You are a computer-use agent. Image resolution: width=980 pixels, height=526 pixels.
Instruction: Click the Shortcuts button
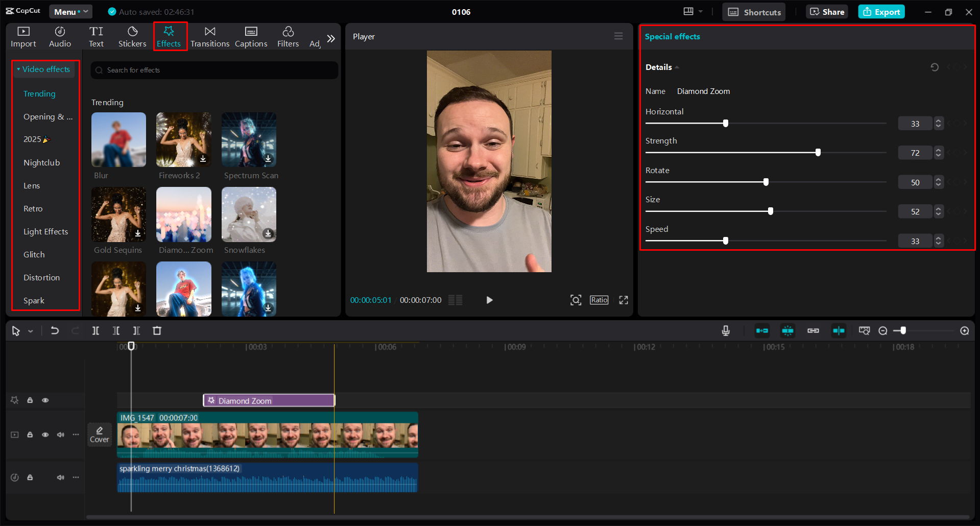click(x=753, y=11)
